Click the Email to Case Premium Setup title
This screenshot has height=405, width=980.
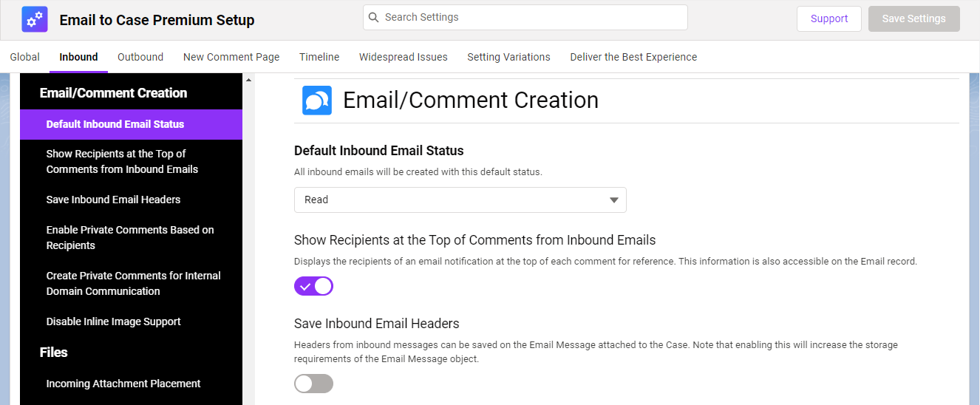pos(157,20)
